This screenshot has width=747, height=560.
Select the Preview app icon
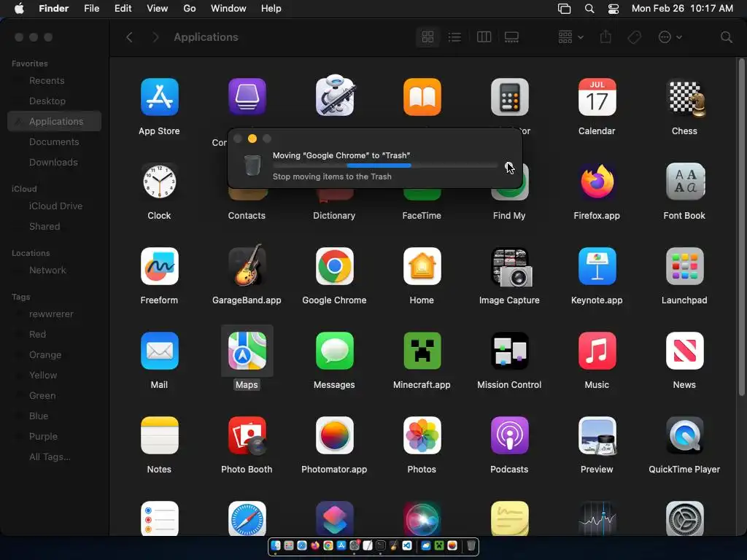pyautogui.click(x=597, y=435)
